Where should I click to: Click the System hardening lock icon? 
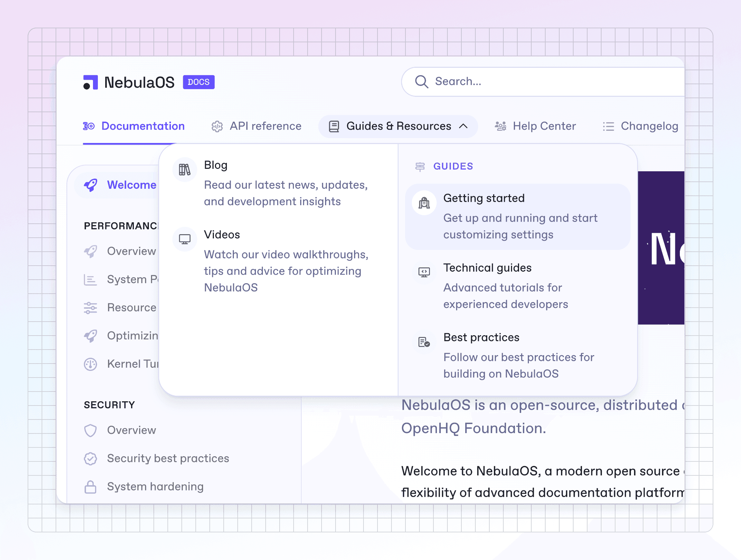(91, 487)
